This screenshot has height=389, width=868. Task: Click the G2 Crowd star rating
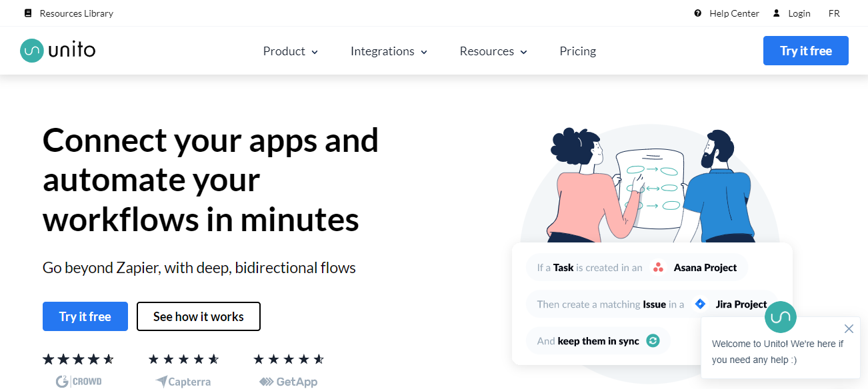[78, 360]
